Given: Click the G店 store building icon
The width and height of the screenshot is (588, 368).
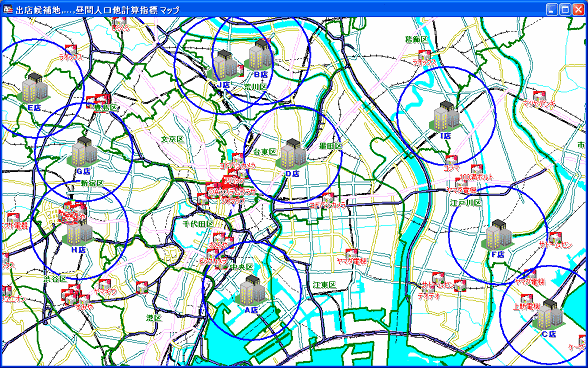Looking at the screenshot, I should pyautogui.click(x=83, y=152).
